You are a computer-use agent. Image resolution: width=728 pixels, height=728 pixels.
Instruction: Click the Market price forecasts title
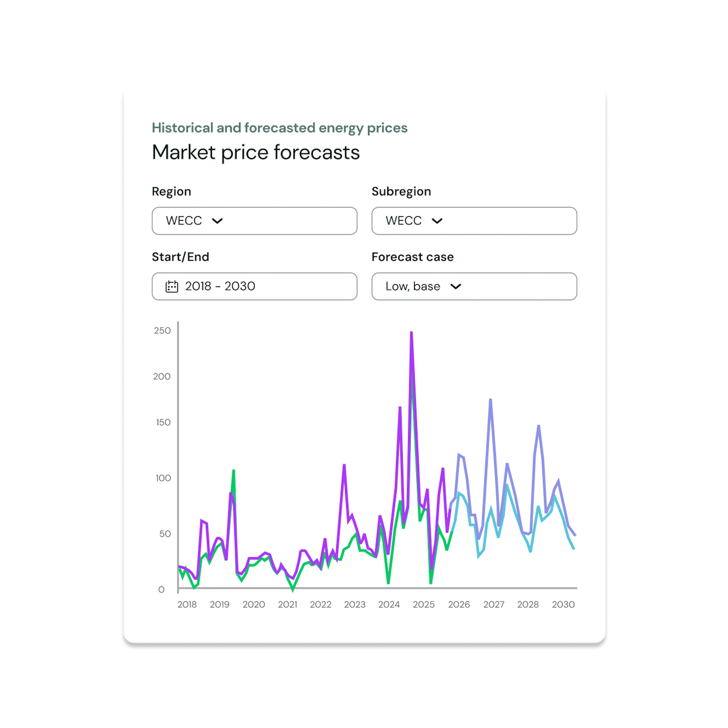click(x=256, y=153)
